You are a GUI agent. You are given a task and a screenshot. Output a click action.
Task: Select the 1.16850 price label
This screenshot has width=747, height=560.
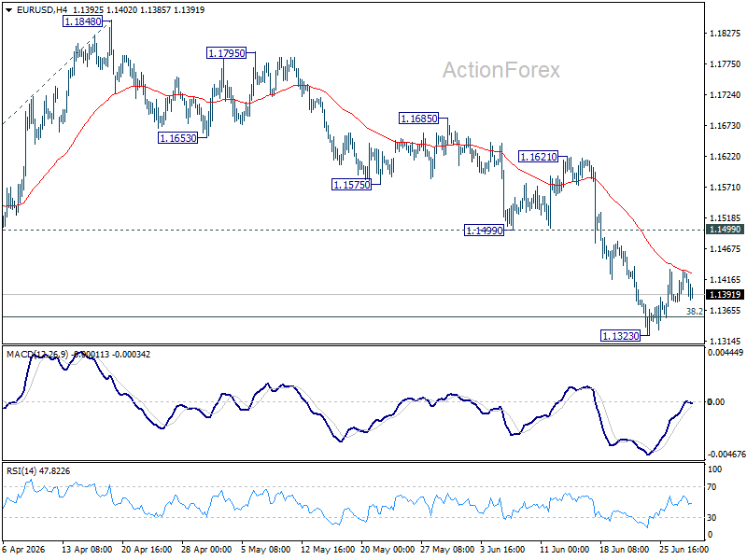click(x=418, y=119)
